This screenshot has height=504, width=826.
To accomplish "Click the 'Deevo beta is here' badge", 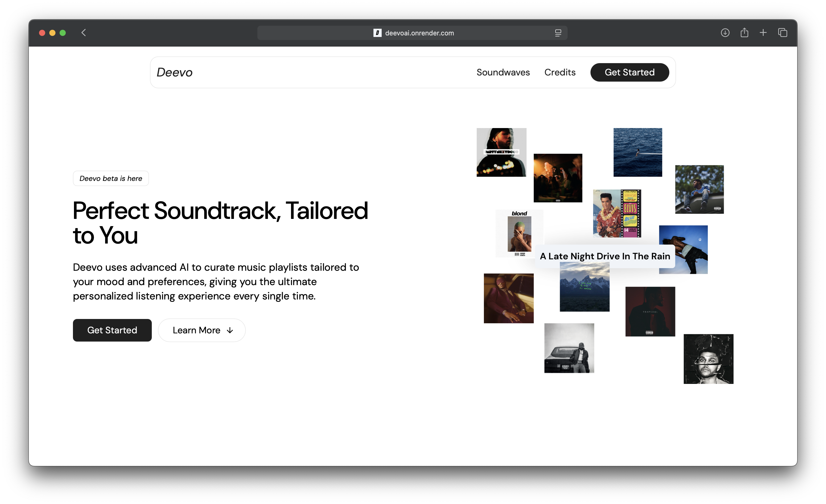I will 111,179.
